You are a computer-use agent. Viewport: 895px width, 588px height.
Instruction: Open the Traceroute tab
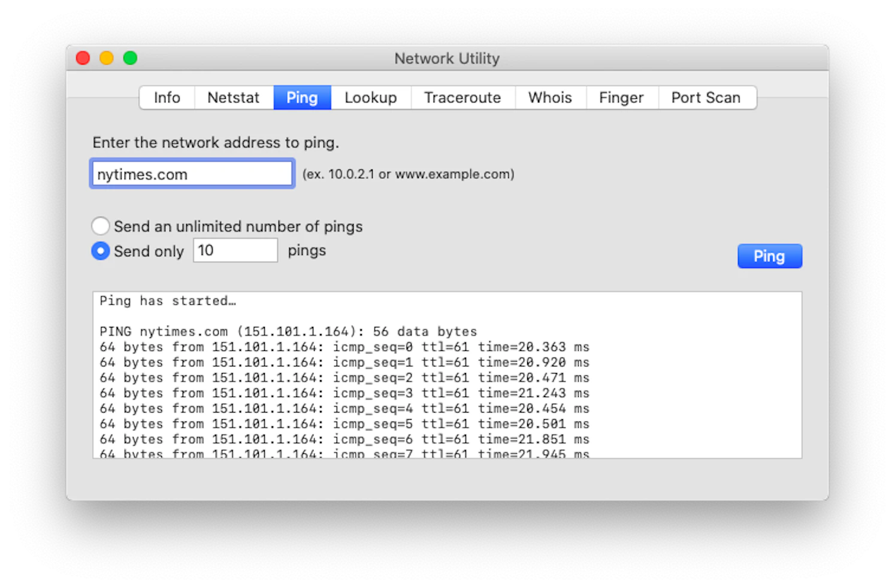point(462,97)
